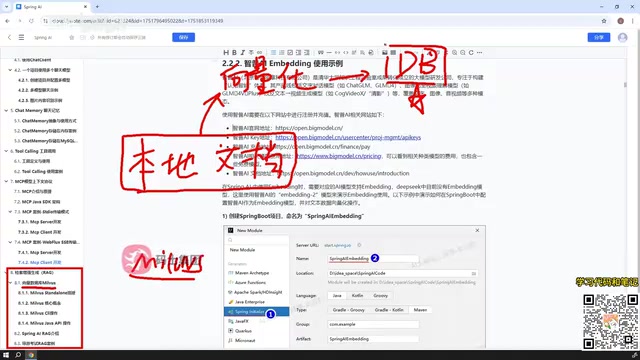Open Chrome from Windows taskbar
640x360 pixels.
click(x=31, y=355)
